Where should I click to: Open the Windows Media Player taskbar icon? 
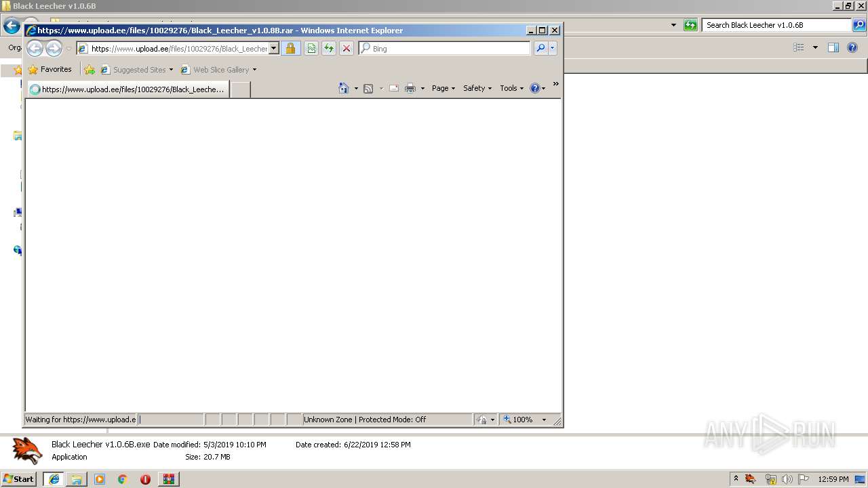[100, 479]
